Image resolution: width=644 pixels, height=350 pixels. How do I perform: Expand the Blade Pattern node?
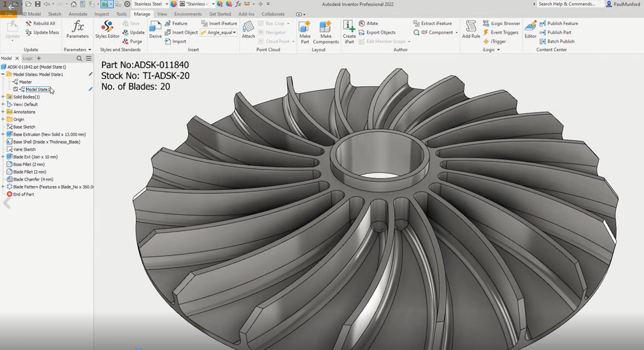(x=3, y=187)
